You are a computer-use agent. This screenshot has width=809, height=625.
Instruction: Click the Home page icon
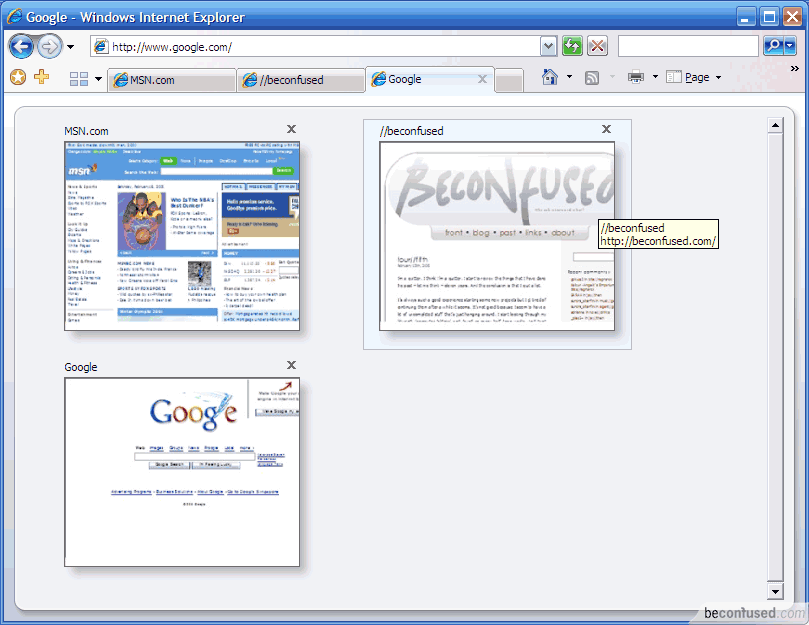tap(549, 77)
